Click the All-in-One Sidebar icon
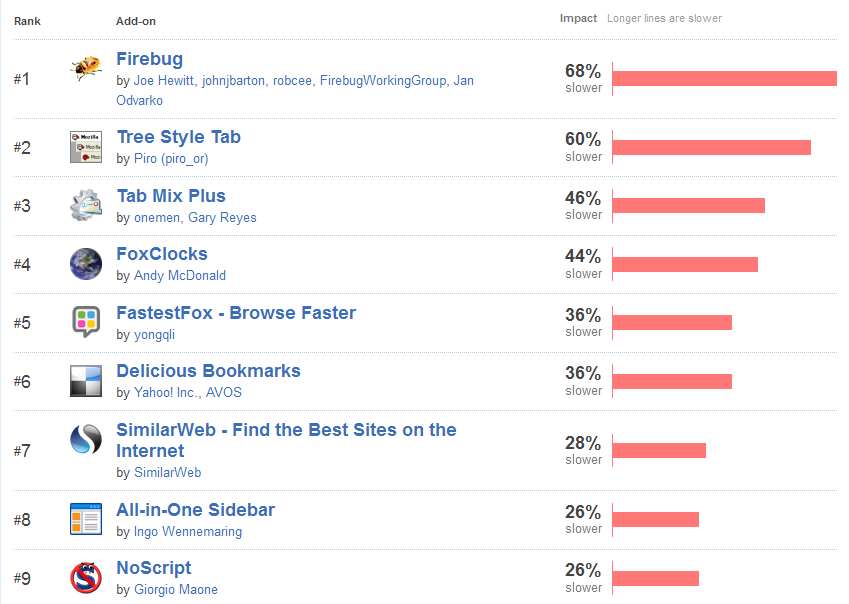The image size is (849, 604). pos(86,519)
